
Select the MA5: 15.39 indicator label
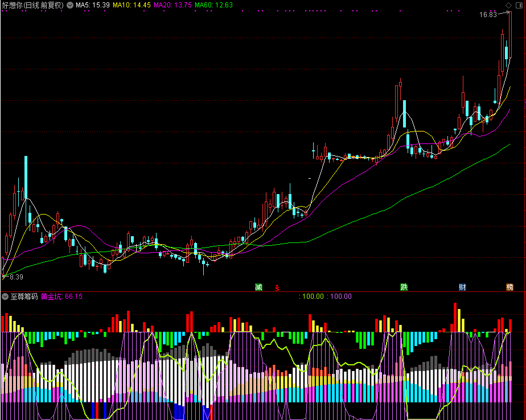coord(93,5)
